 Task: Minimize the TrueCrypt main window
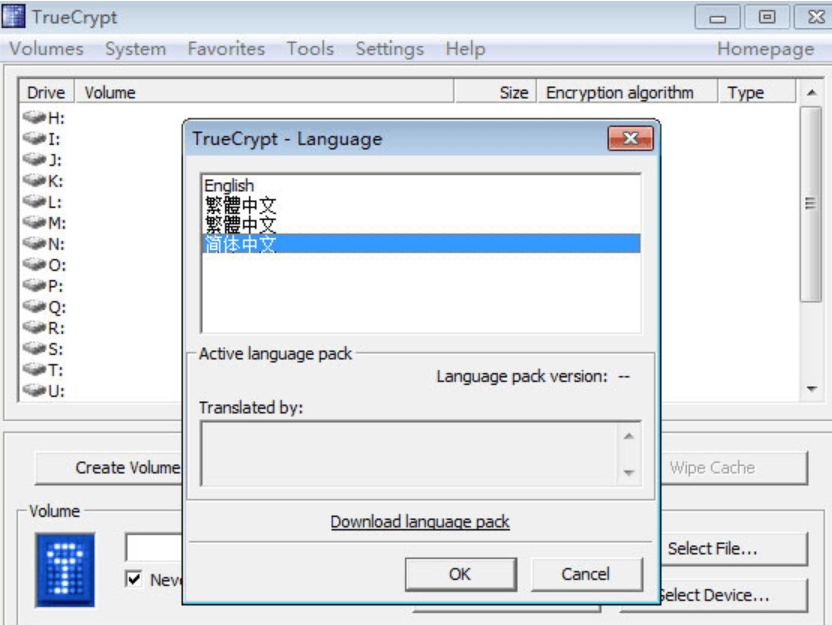(717, 18)
